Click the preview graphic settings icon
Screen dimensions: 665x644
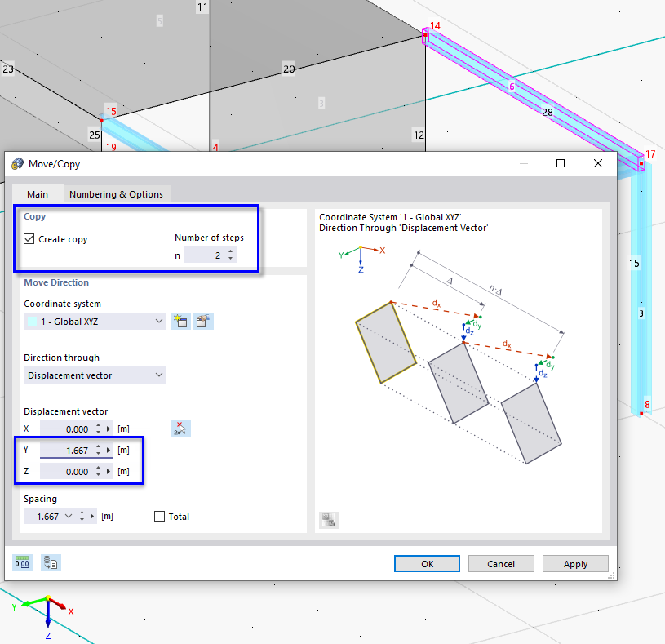[329, 520]
